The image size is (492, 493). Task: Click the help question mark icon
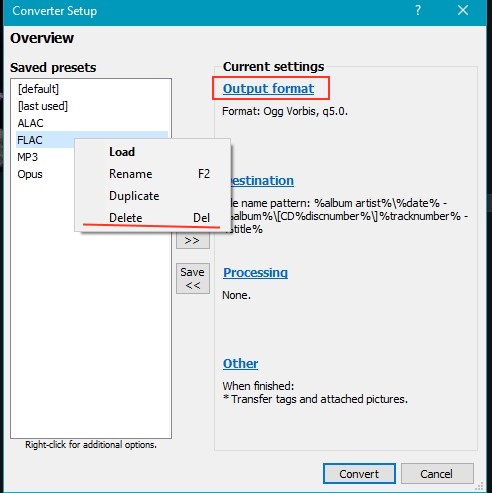(x=418, y=10)
